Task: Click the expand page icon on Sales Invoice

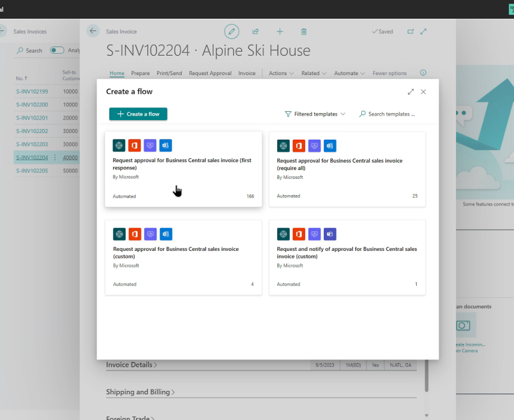Action: pyautogui.click(x=423, y=31)
